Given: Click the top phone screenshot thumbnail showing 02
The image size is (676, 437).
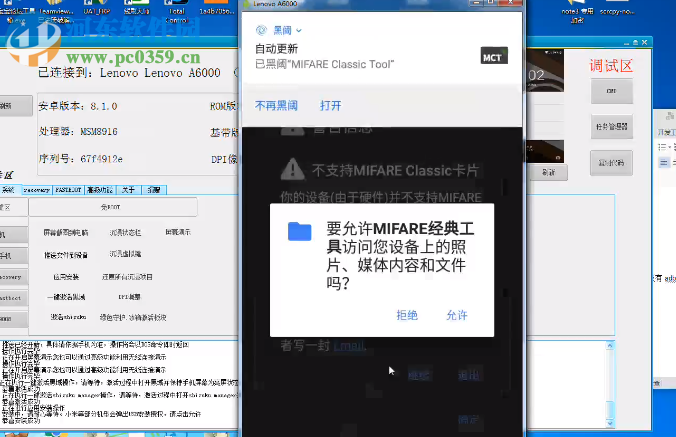Looking at the screenshot, I should [x=545, y=70].
